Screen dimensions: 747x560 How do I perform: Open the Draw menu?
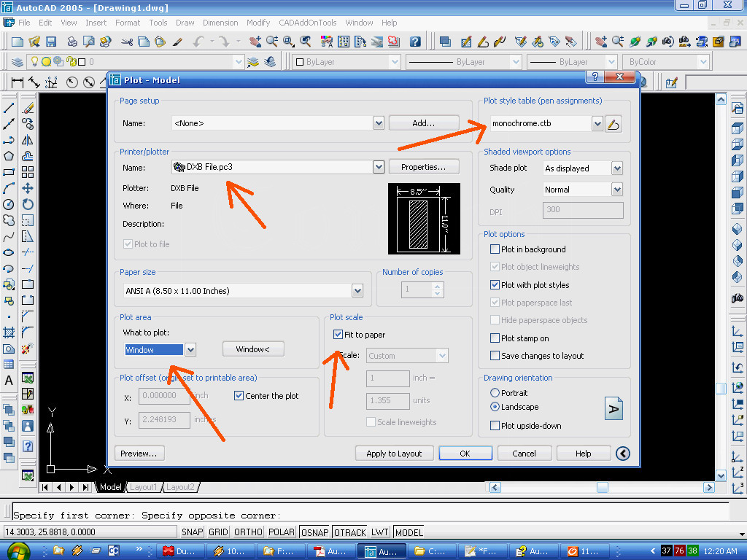(x=185, y=23)
